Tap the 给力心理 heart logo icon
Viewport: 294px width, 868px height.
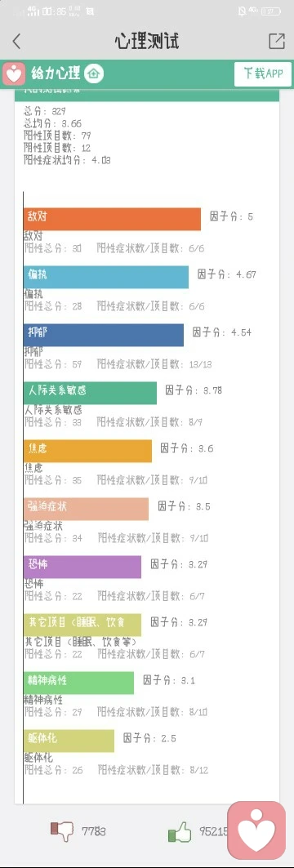tap(14, 73)
